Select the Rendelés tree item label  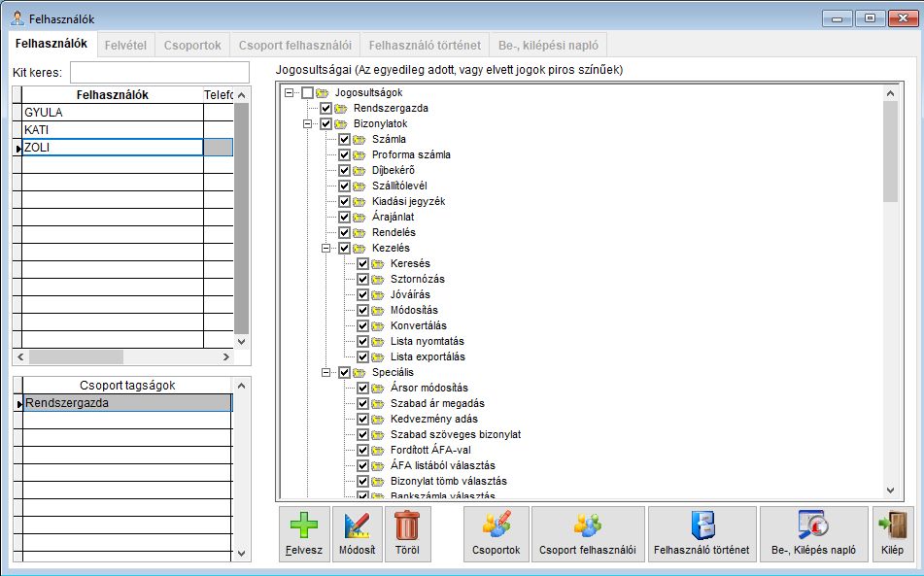[394, 233]
